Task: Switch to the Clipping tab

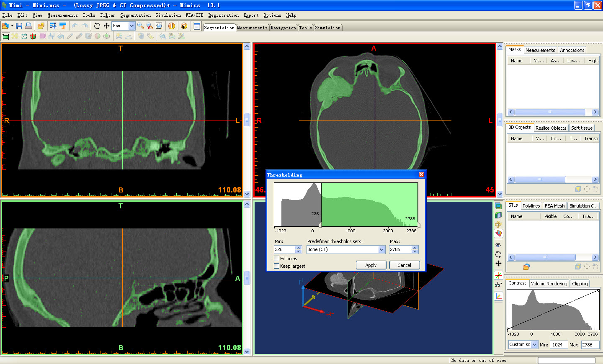Action: click(x=580, y=284)
